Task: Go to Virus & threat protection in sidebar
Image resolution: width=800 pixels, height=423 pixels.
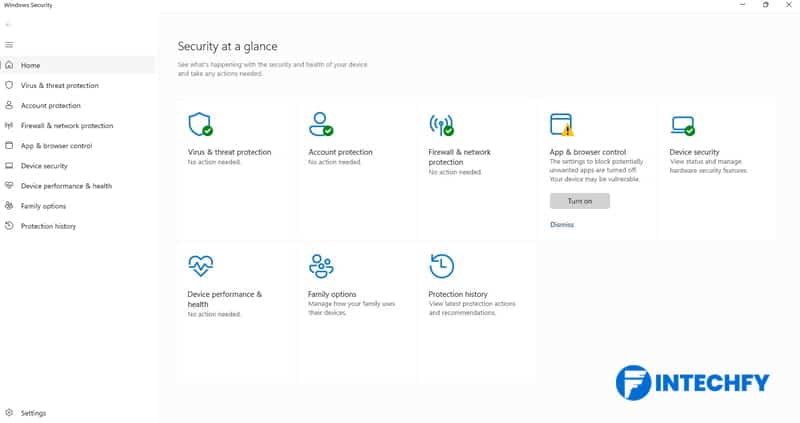Action: (x=78, y=85)
